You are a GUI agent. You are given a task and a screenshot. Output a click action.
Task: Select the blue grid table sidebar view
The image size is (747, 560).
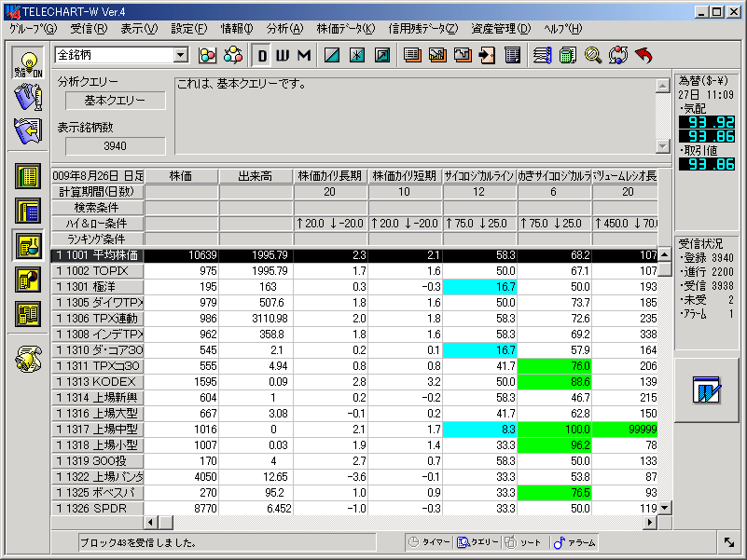coord(28,211)
